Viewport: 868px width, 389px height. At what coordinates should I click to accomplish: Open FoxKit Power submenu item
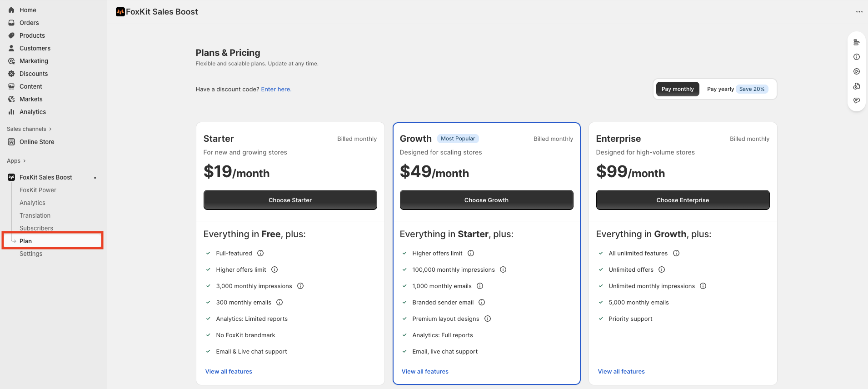(x=38, y=190)
